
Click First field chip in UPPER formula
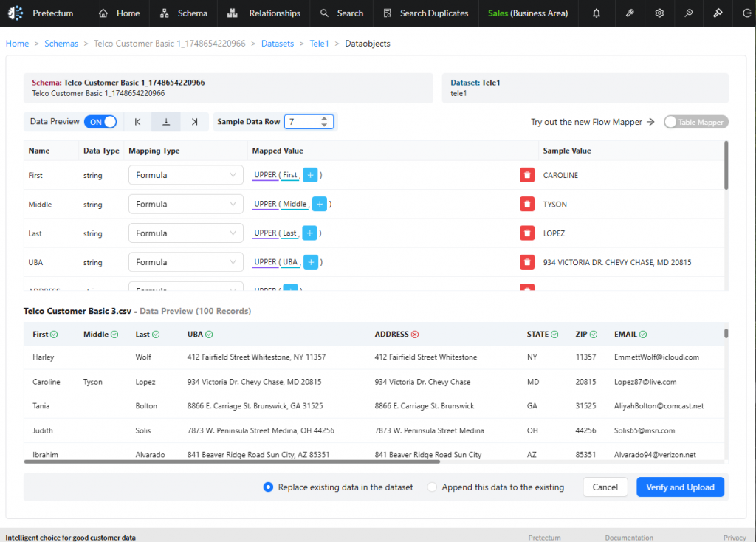tap(289, 175)
